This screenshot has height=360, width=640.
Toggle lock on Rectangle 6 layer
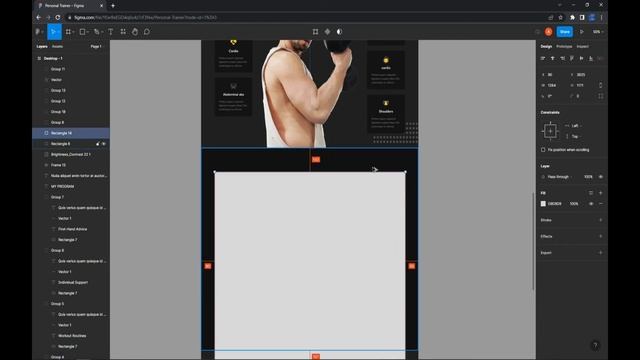[98, 144]
